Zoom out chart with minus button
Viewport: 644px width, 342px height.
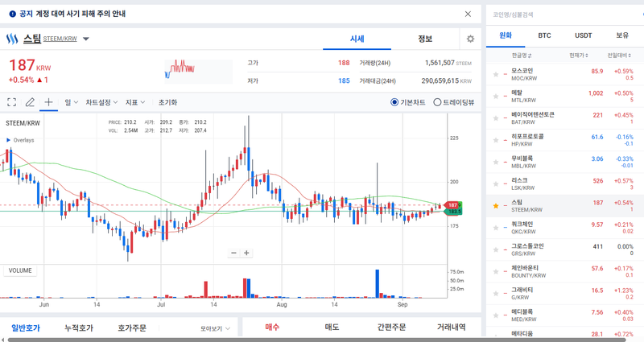[x=233, y=253]
